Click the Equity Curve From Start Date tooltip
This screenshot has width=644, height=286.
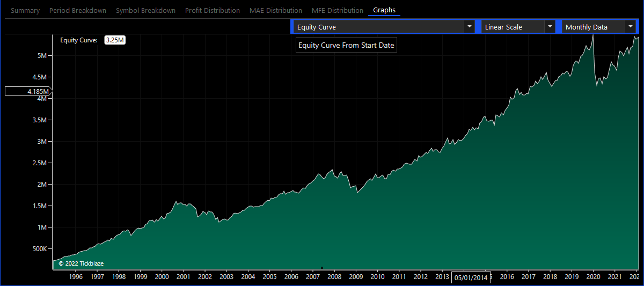pyautogui.click(x=346, y=46)
